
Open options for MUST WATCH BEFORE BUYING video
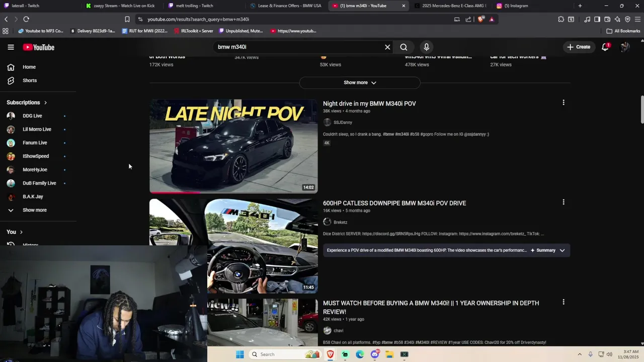click(x=563, y=302)
